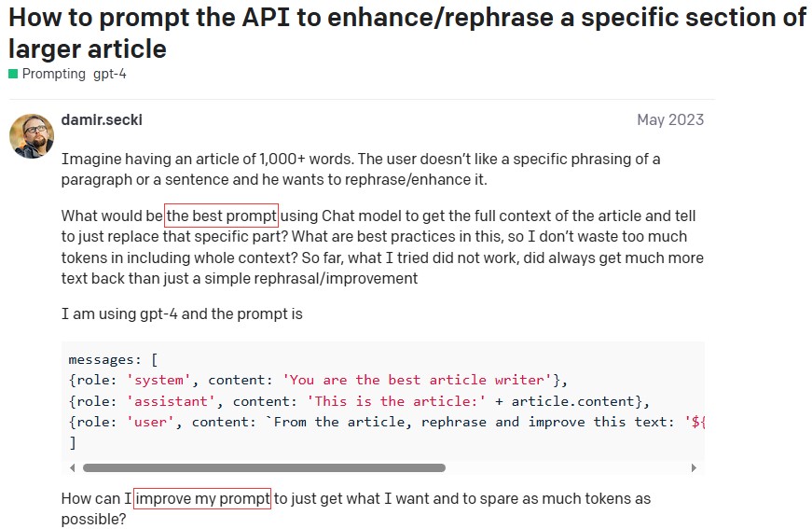Click the "I am using gpt-4" sentence
Screen dimensions: 812x529
pos(182,314)
